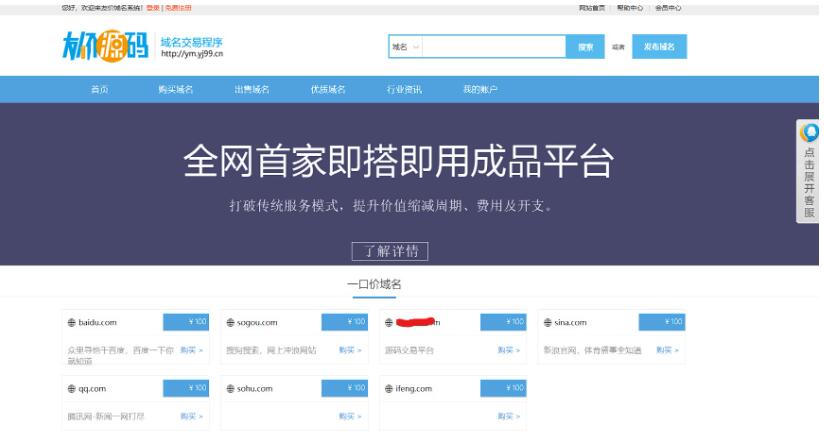The height and width of the screenshot is (434, 824).
Task: Focus the domain search input field
Action: [x=495, y=47]
